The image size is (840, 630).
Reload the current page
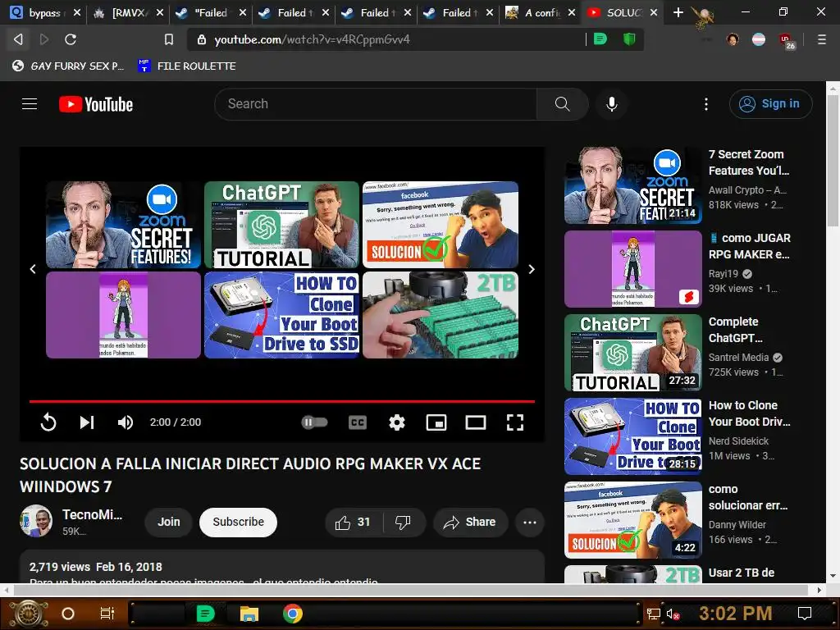71,39
